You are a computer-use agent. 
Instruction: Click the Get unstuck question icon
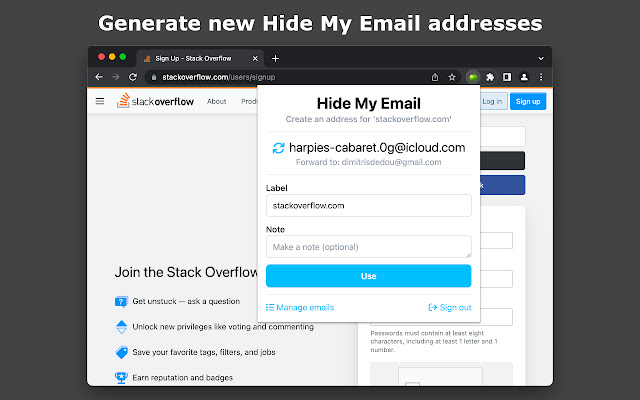121,301
